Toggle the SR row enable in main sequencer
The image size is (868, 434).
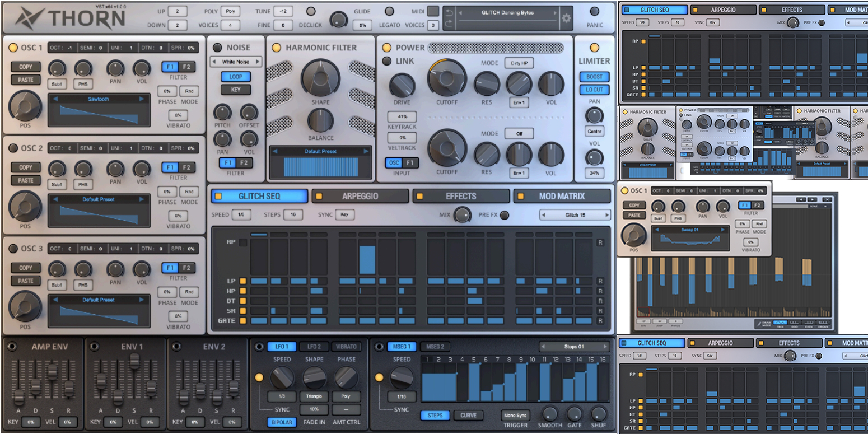243,311
